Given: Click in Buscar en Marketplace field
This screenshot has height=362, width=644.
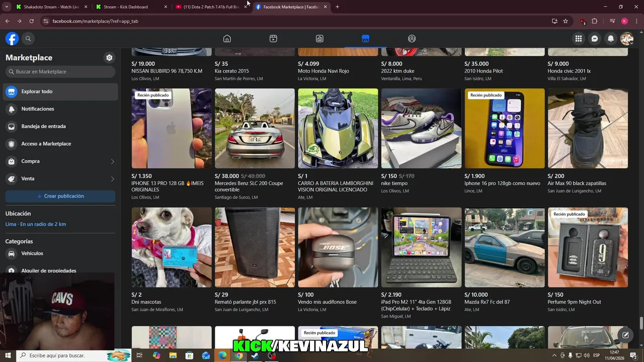Looking at the screenshot, I should pos(60,72).
